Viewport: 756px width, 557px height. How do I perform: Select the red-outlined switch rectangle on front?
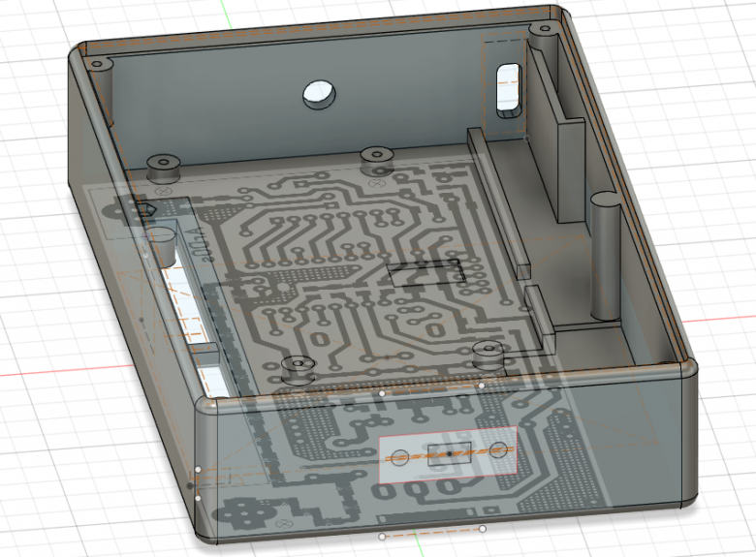(x=448, y=459)
